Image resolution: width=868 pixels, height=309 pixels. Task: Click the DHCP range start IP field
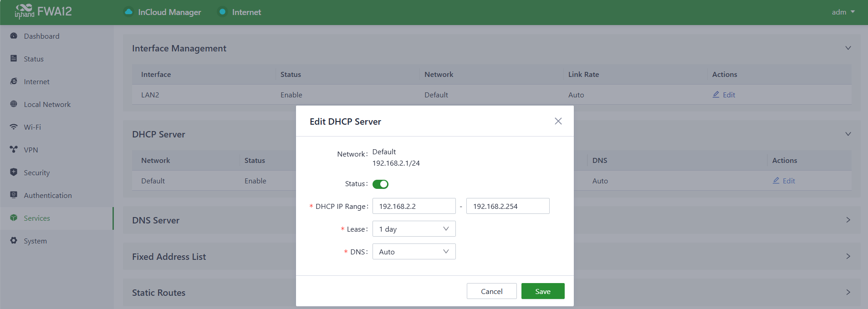point(414,206)
